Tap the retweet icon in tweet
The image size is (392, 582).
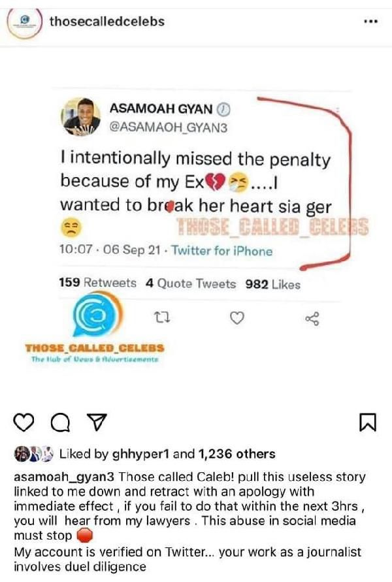tap(162, 317)
